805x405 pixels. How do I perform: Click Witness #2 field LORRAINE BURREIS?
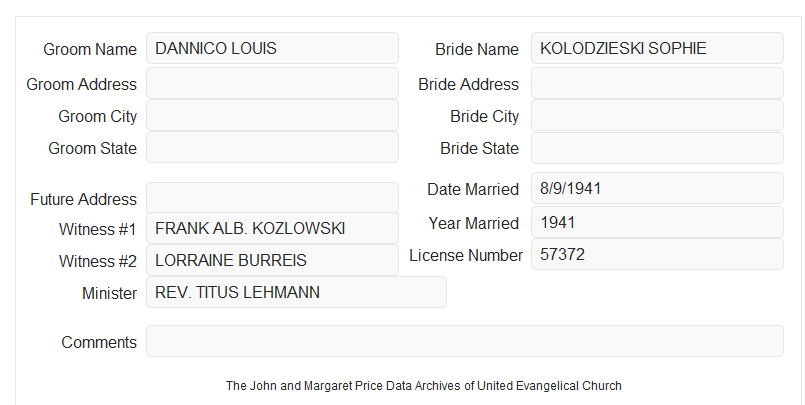[272, 260]
